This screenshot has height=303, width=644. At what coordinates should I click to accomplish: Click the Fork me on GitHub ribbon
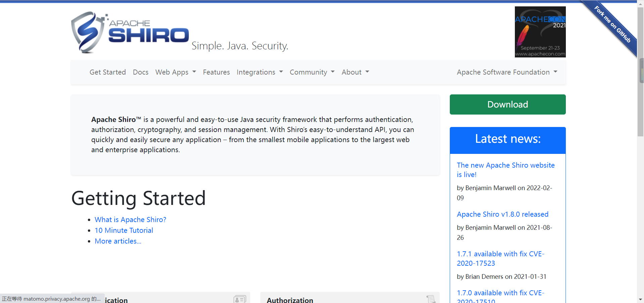coord(612,24)
